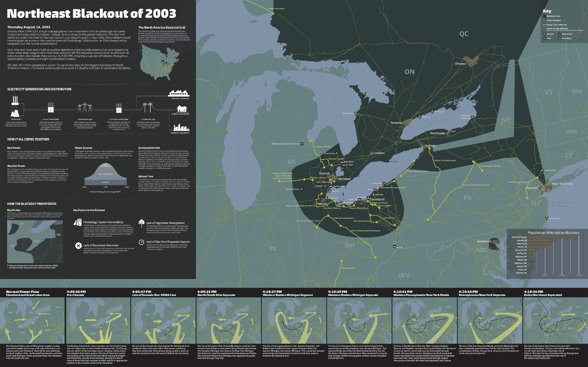Click the Blackout Area color swatch in Key

pos(545,16)
